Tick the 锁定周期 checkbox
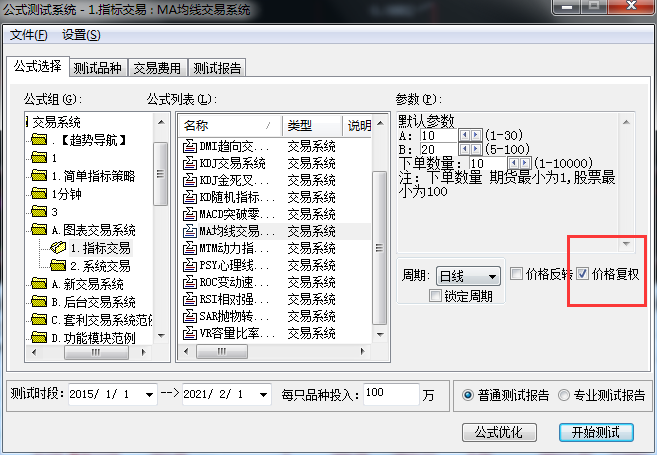 click(x=435, y=296)
